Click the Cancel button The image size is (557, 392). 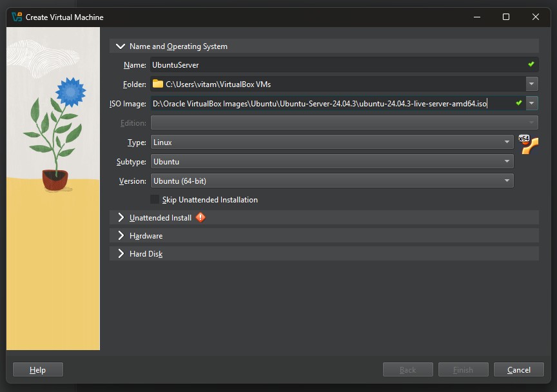(518, 370)
